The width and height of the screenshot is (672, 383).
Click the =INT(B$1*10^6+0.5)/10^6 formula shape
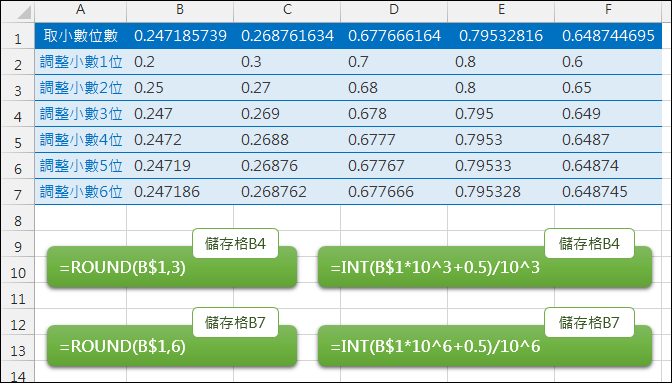point(485,346)
